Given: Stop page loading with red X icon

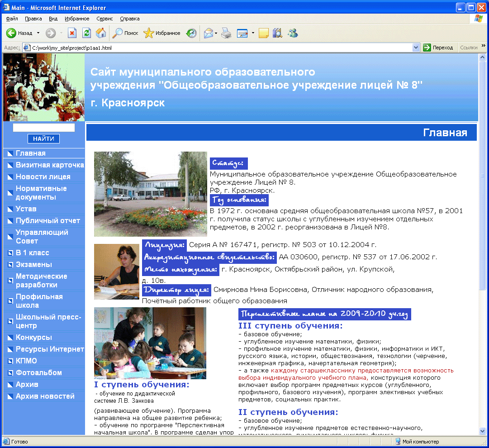Looking at the screenshot, I should click(x=72, y=33).
